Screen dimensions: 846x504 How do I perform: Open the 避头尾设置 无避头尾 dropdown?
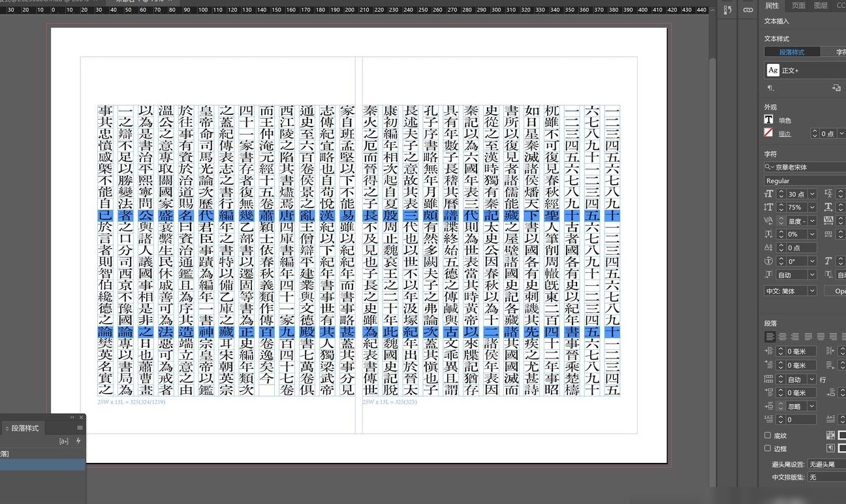pyautogui.click(x=826, y=464)
